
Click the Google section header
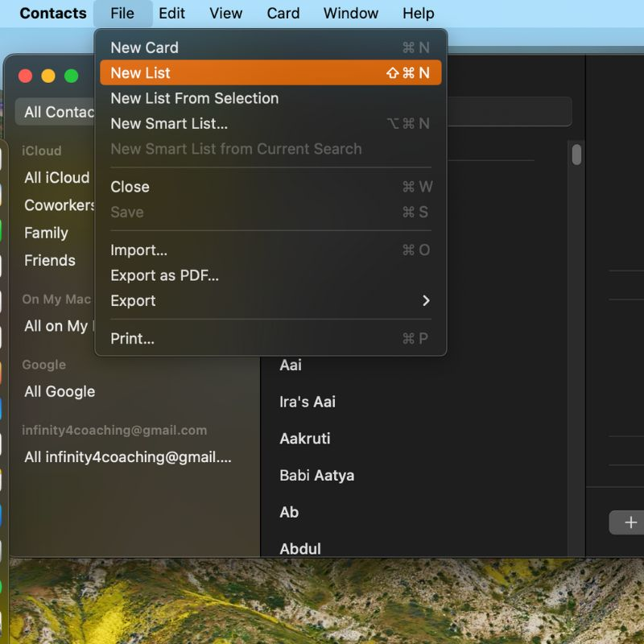pos(44,365)
